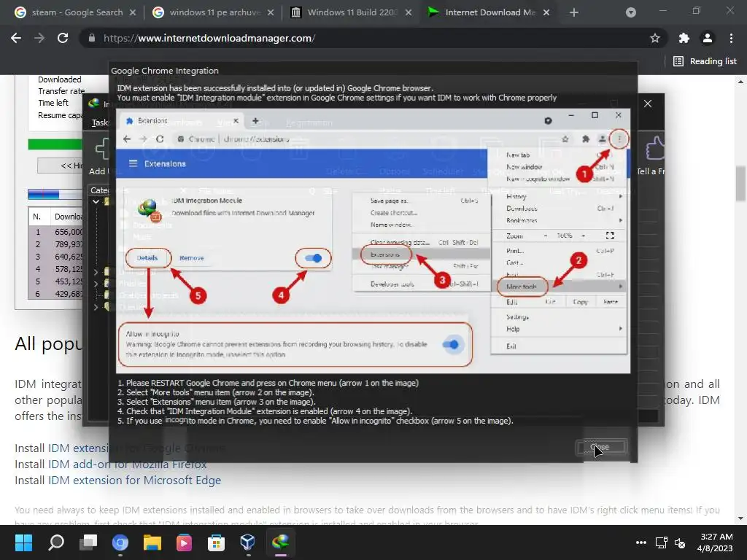Select the Internet Download Manager taskbar icon
This screenshot has height=560, width=747.
click(x=280, y=542)
